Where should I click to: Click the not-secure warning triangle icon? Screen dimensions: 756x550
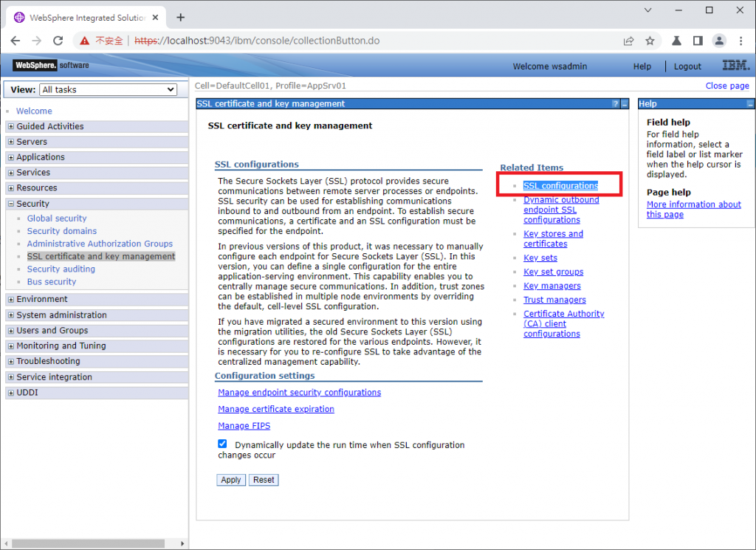tap(85, 41)
